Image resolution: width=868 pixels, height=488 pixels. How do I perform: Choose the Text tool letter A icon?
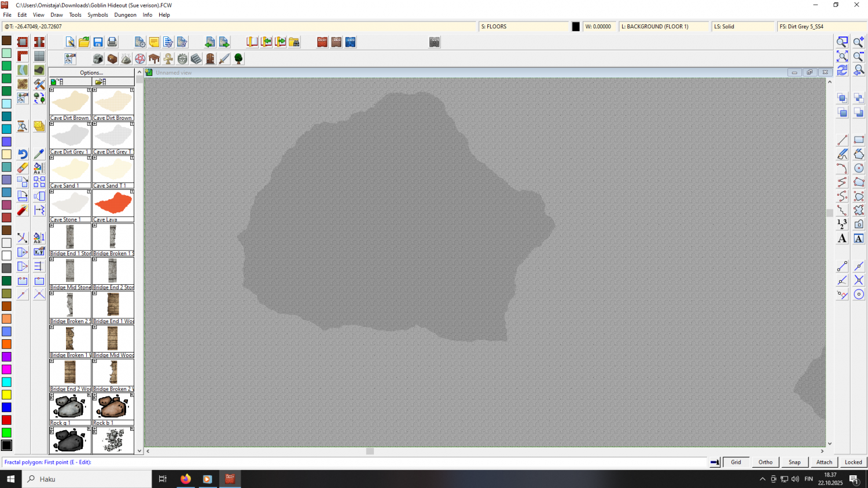click(x=842, y=239)
